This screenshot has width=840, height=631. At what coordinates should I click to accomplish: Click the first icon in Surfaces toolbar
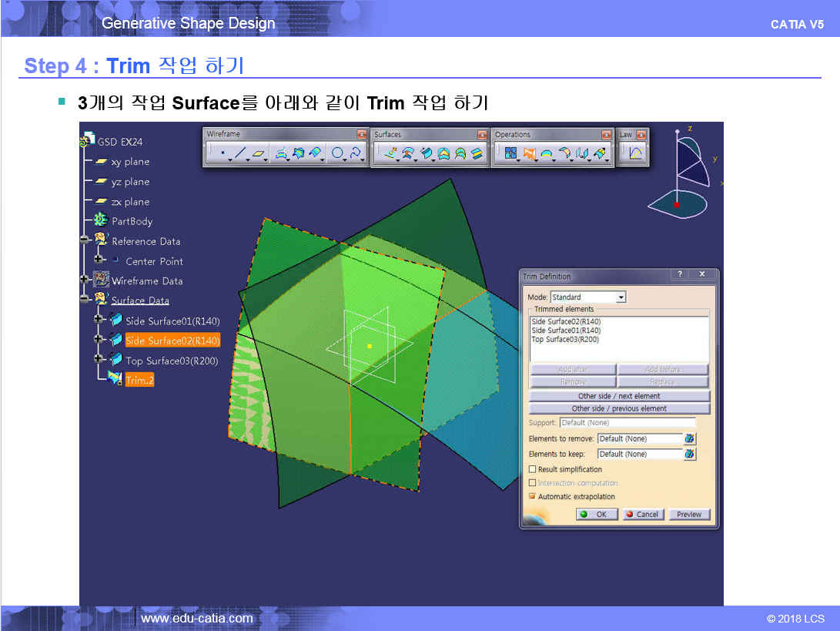(390, 153)
